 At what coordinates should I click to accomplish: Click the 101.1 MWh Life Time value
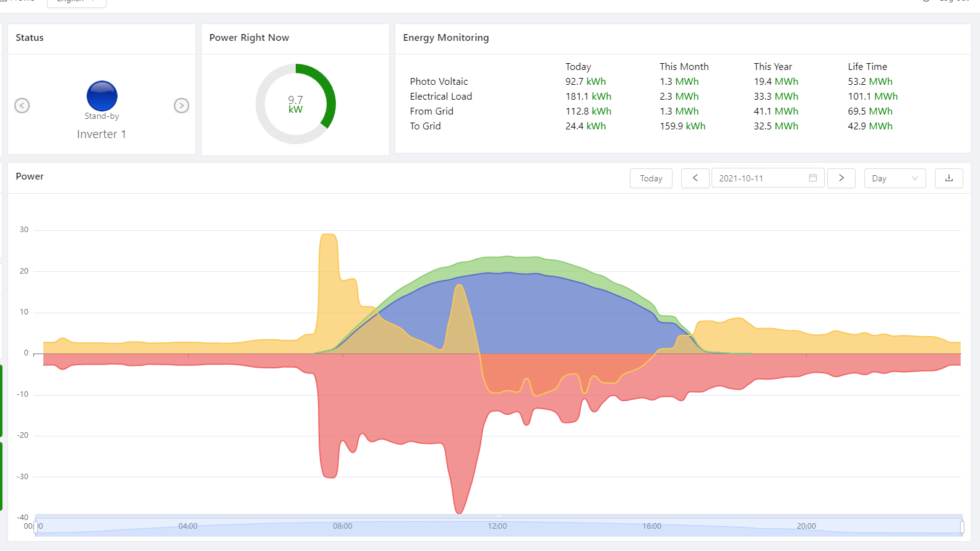872,97
